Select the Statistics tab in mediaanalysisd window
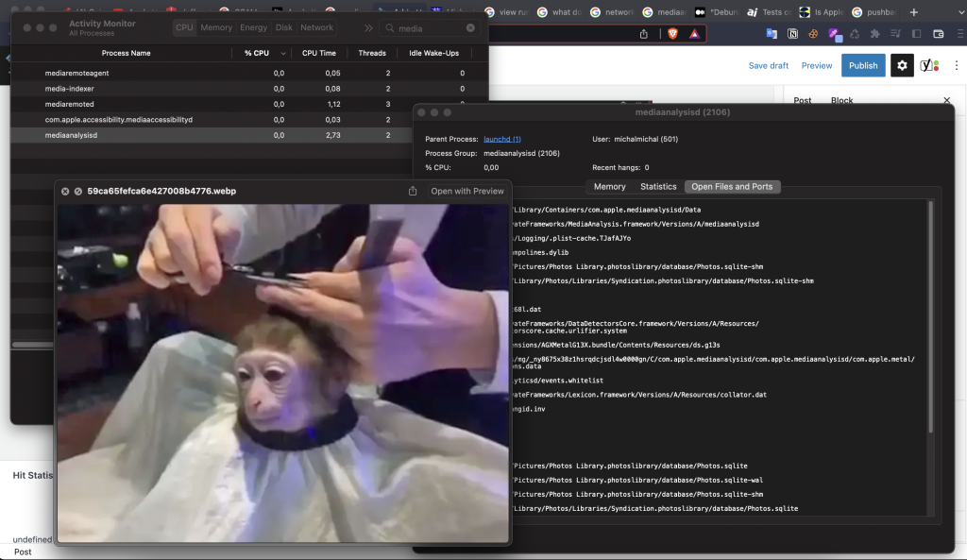 pos(658,187)
